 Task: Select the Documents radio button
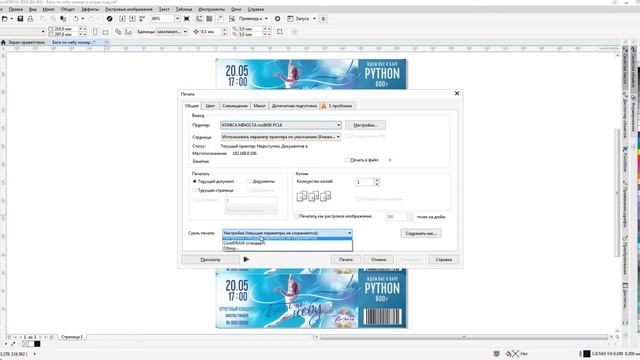tap(249, 181)
